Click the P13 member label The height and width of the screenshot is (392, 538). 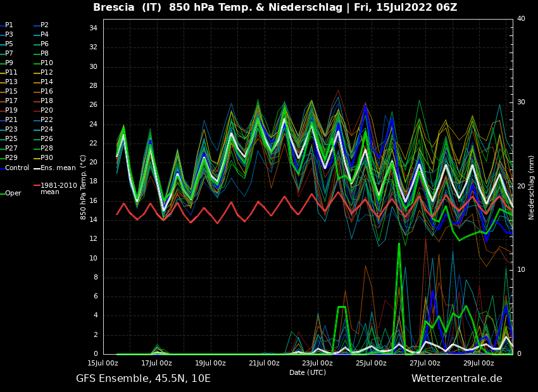click(11, 82)
